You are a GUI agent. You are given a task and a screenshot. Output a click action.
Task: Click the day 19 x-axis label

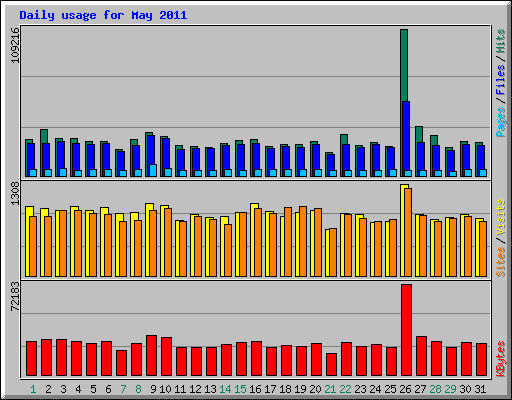[x=300, y=389]
